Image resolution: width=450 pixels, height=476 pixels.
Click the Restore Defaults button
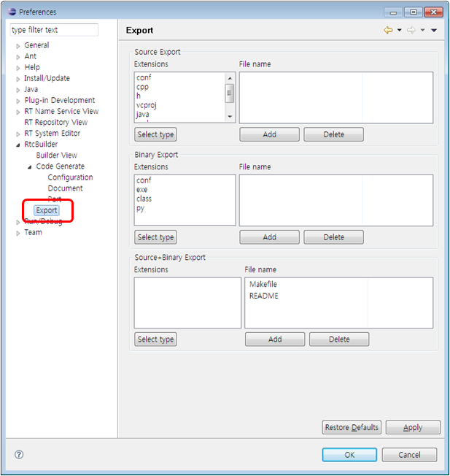point(352,427)
